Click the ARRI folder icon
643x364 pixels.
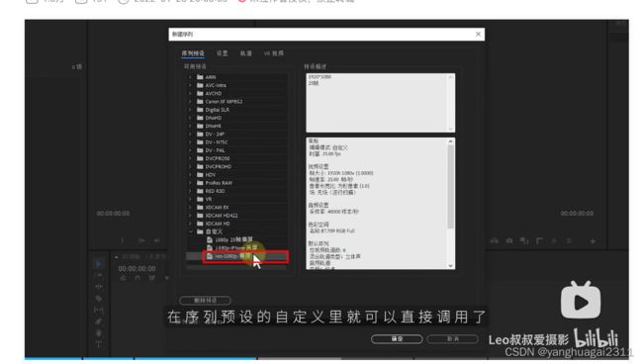[x=200, y=77]
